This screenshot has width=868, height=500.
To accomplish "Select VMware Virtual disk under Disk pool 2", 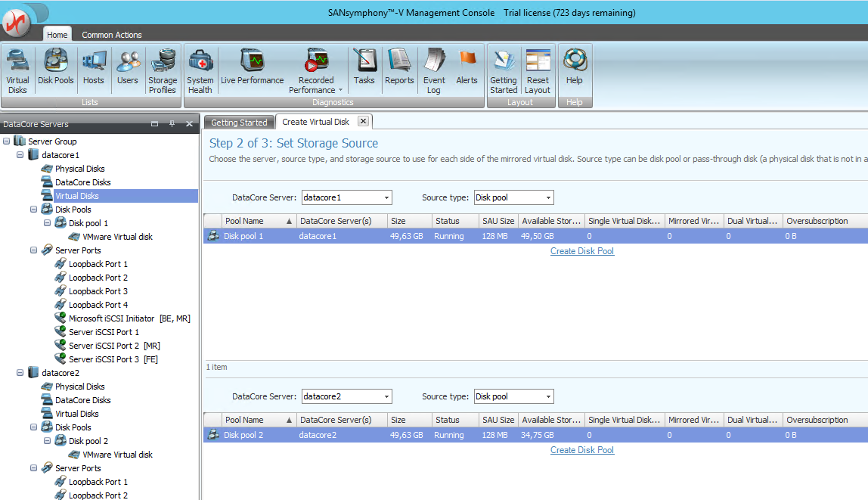I will coord(117,455).
